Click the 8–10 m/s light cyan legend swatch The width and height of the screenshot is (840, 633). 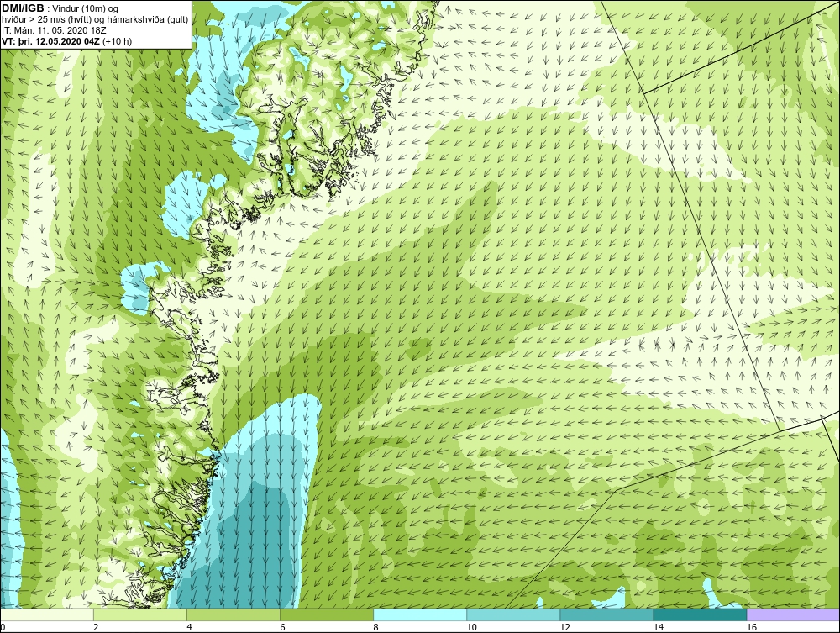[420, 615]
